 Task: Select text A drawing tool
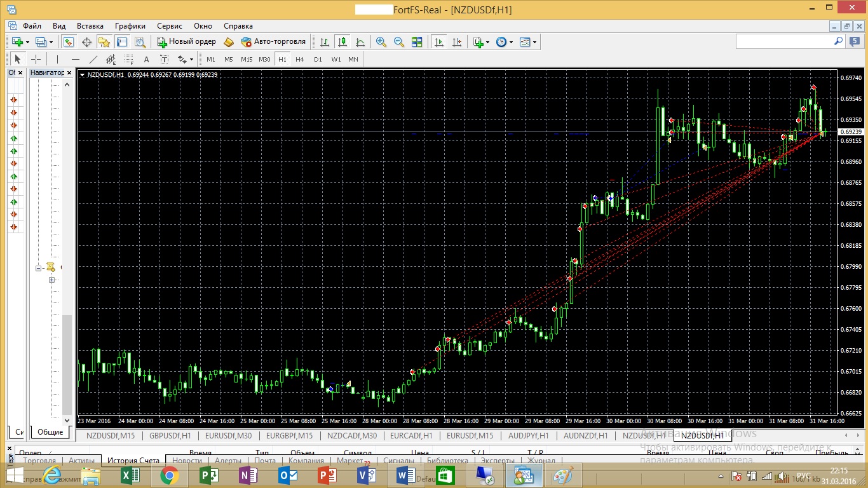(x=146, y=59)
